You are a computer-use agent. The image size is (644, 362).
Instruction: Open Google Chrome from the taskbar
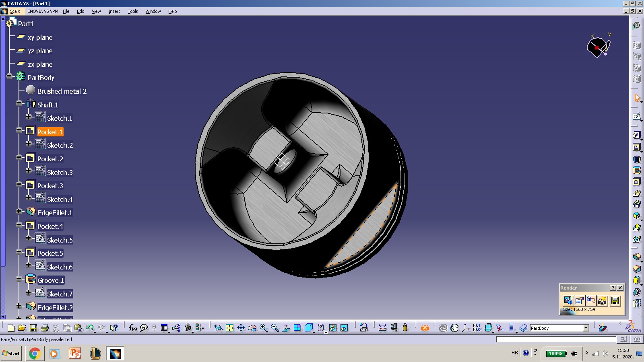(x=35, y=354)
